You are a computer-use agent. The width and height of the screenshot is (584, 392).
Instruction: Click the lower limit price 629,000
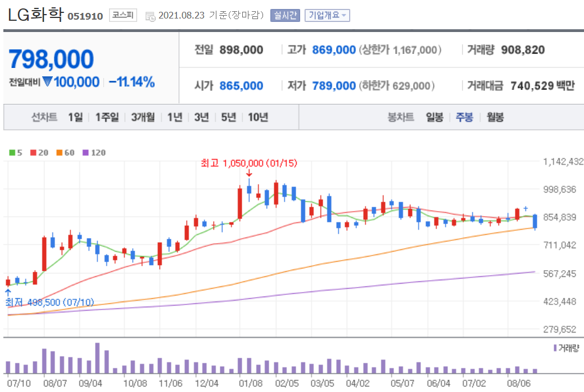click(x=411, y=86)
